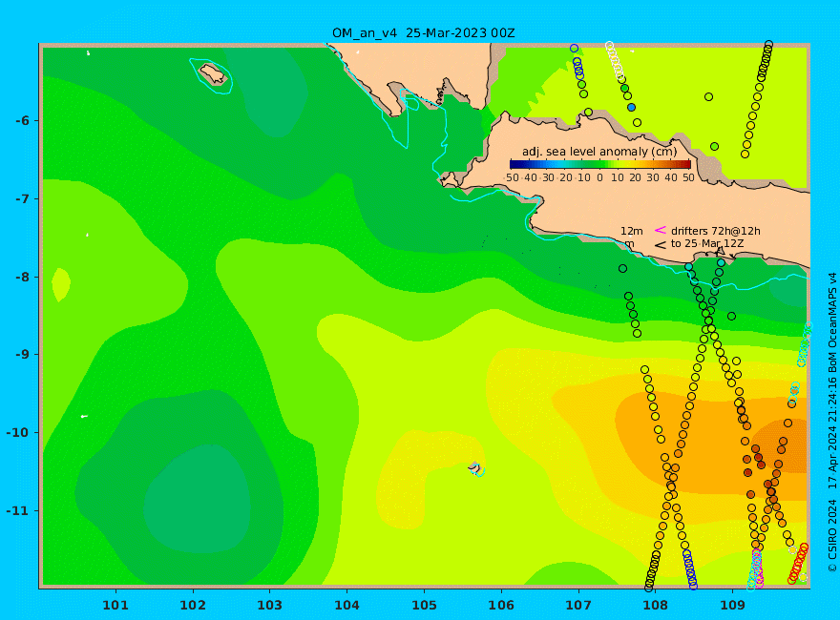Screen dimensions: 840x620
Task: Click latitude axis label -9
Action: point(22,355)
